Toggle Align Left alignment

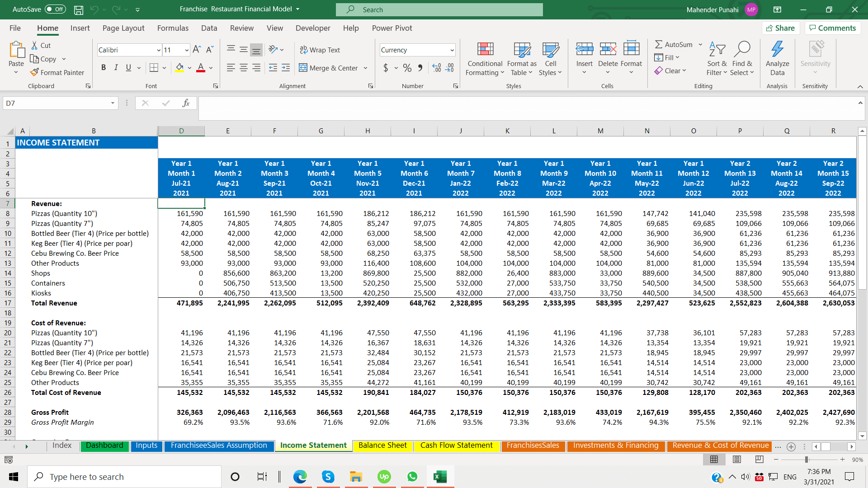(231, 68)
